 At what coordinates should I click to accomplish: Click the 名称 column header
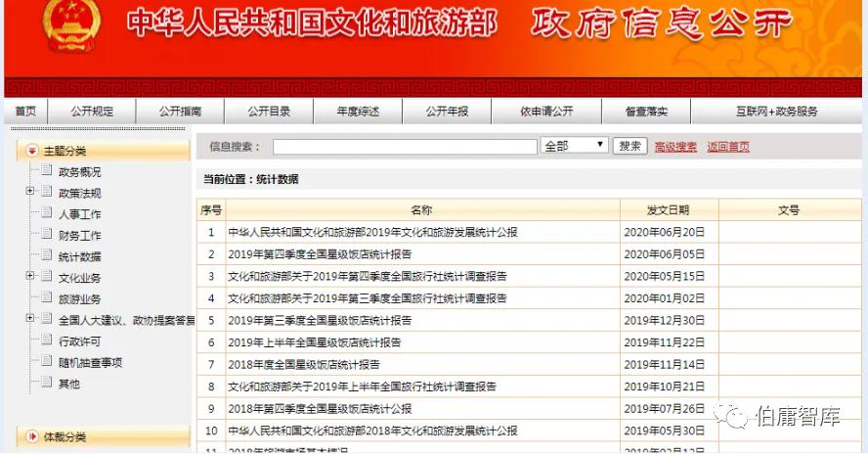point(421,210)
